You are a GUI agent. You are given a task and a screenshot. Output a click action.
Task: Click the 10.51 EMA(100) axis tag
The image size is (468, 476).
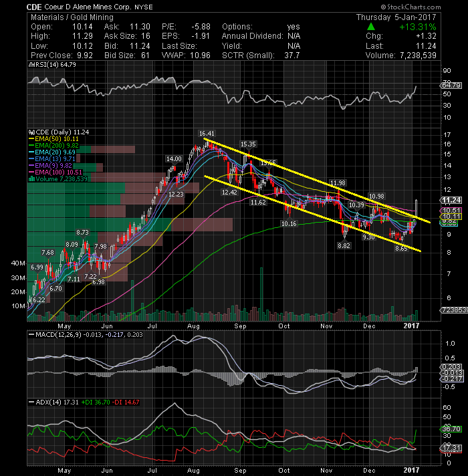tap(451, 211)
